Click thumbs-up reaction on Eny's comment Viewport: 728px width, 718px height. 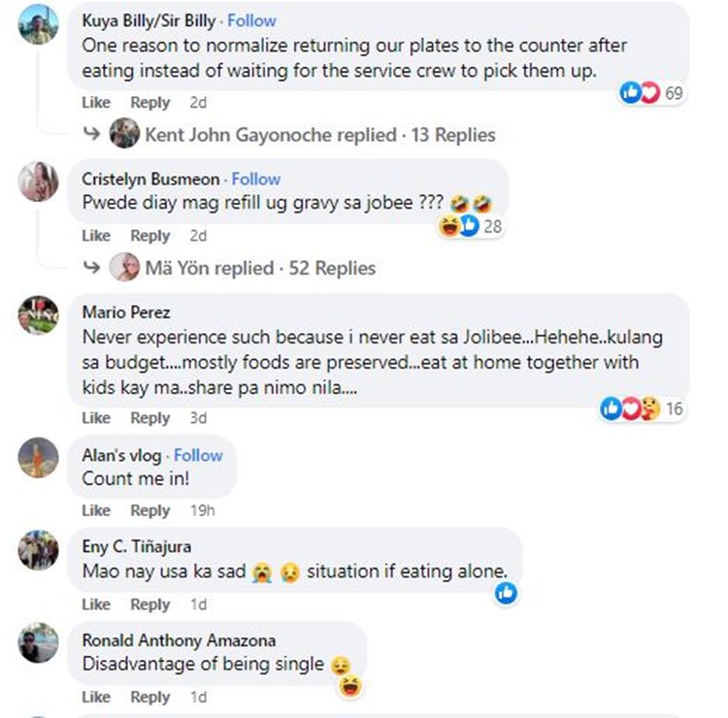pyautogui.click(x=506, y=593)
